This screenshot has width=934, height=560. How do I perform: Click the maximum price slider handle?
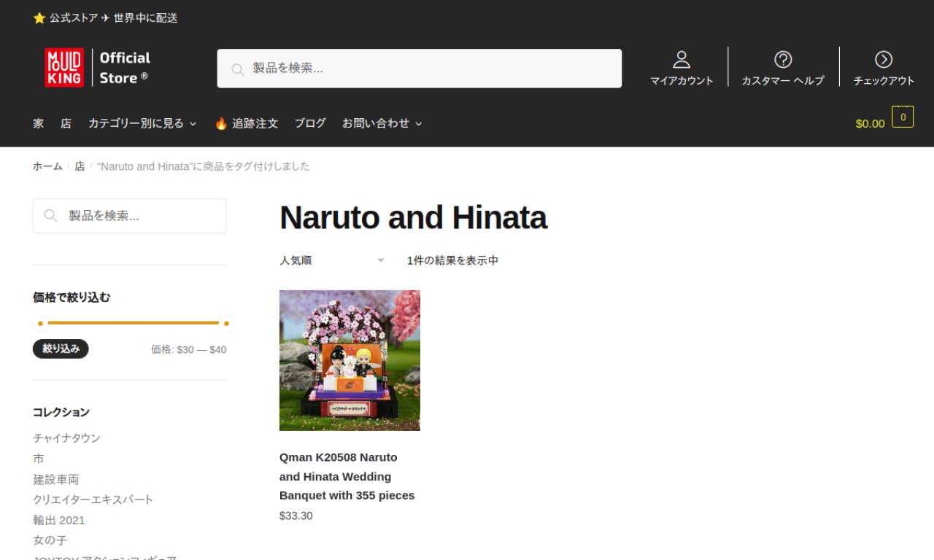coord(226,323)
